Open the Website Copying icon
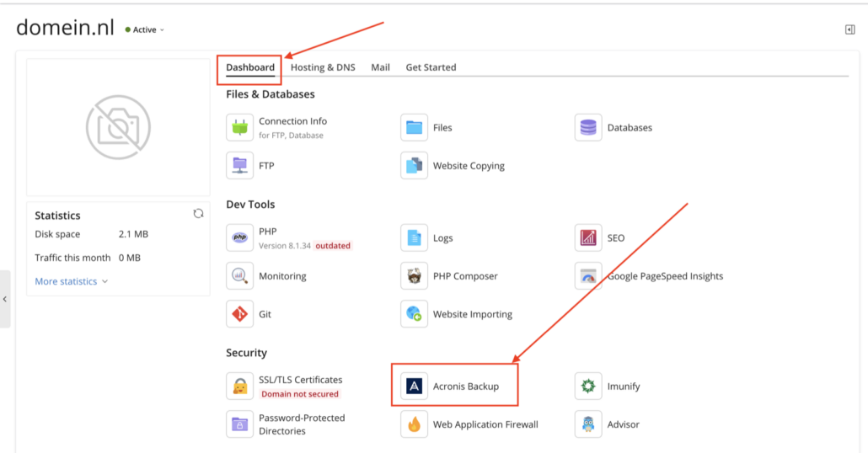This screenshot has height=453, width=868. [x=414, y=165]
